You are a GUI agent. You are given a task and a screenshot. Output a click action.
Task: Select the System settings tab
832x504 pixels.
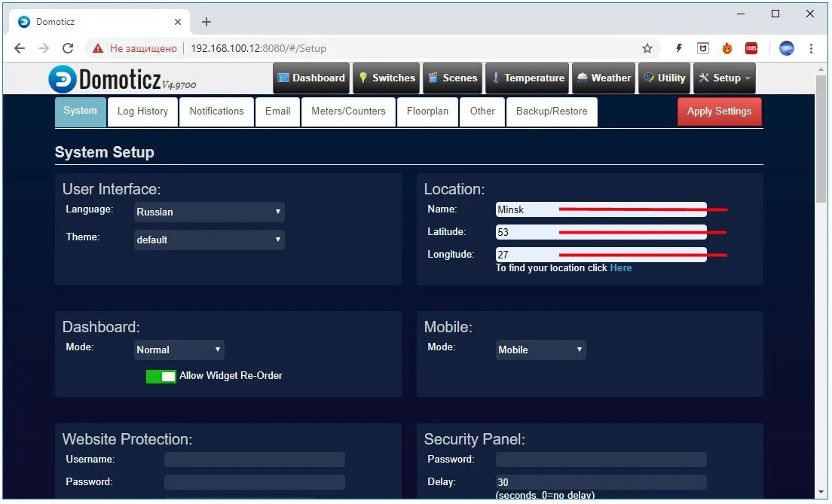pyautogui.click(x=81, y=111)
